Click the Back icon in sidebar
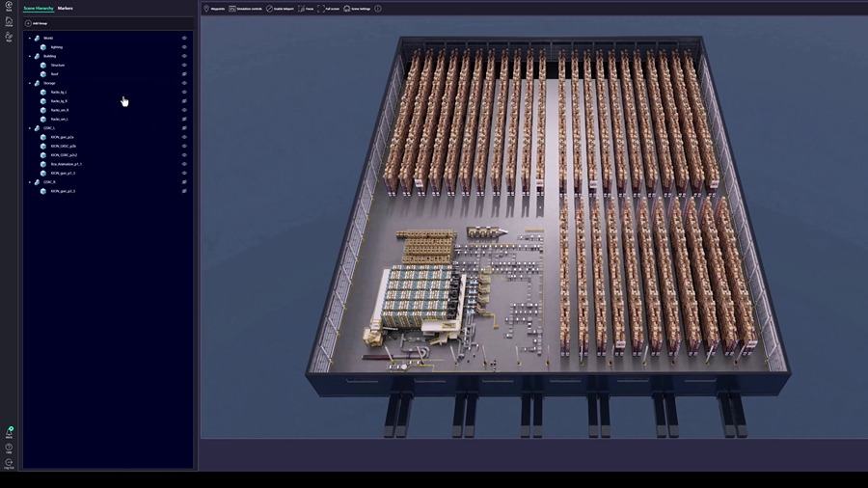The image size is (868, 488). [x=9, y=6]
